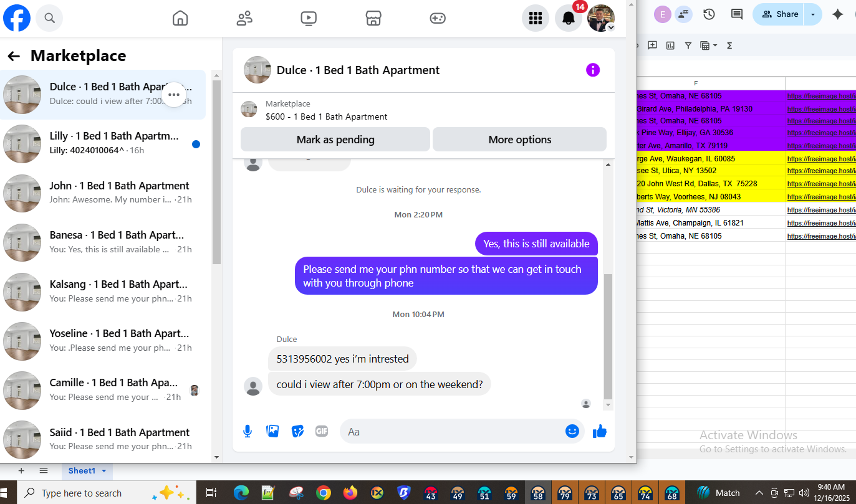Open Kalsang's apartment conversation
856x504 pixels.
103,292
